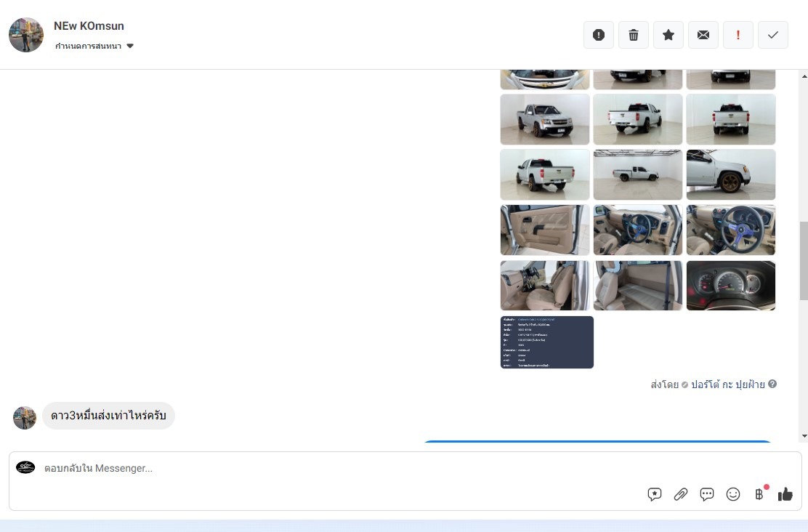808x532 pixels.
Task: Open the emoji picker
Action: pos(733,494)
